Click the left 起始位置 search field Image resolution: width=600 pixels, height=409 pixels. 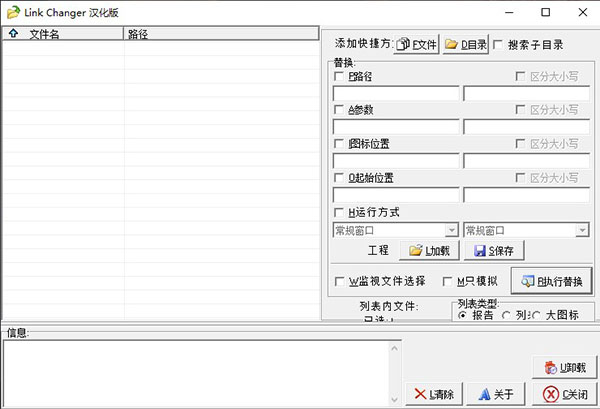[396, 195]
